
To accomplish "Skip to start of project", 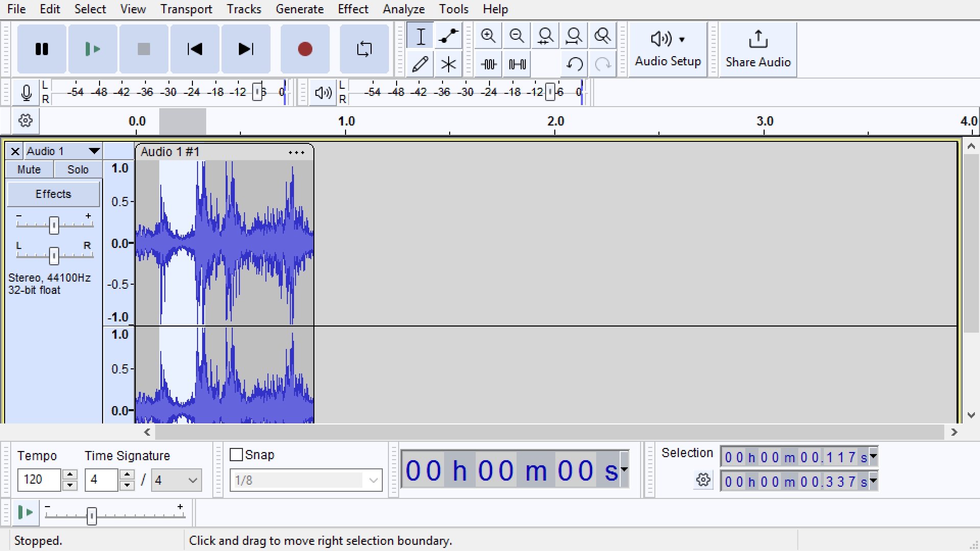I will point(195,49).
